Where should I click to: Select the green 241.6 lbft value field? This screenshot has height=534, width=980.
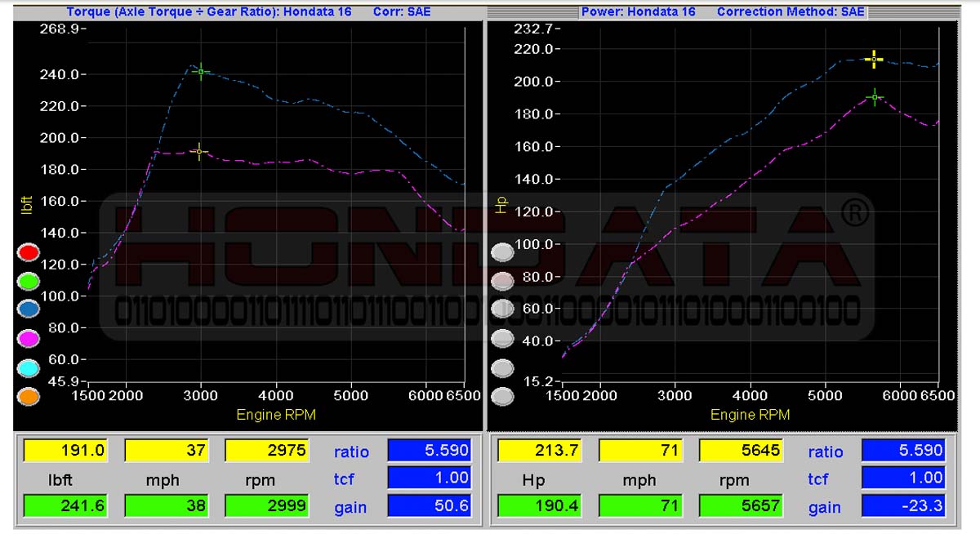65,506
